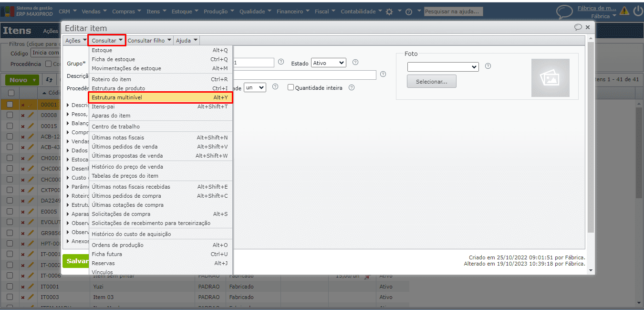644x310 pixels.
Task: Check the checkbox for row IT-0006
Action: (x=10, y=276)
